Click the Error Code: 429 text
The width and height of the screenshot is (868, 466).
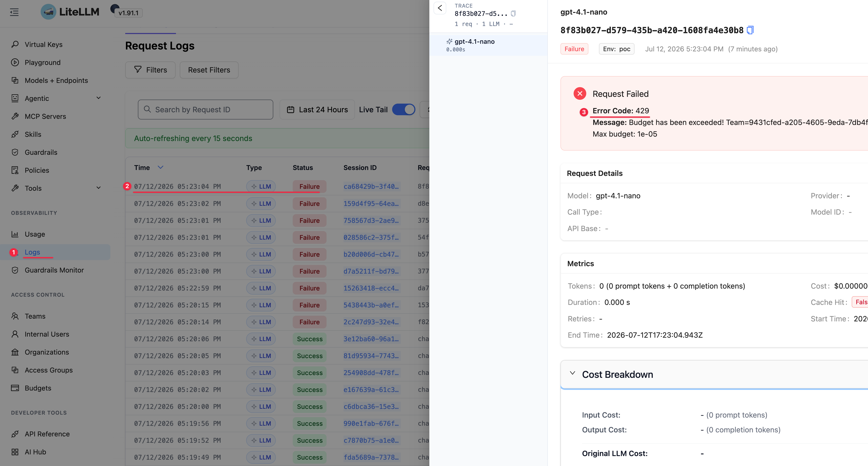pos(621,111)
